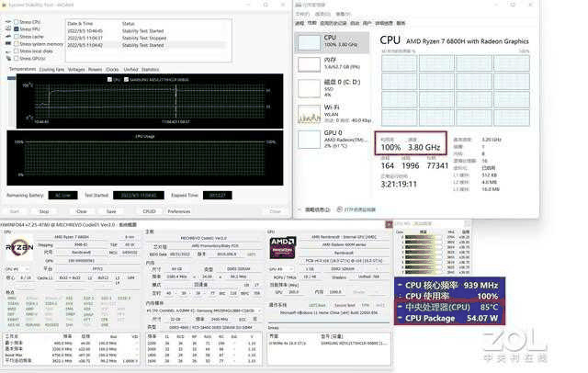Image resolution: width=588 pixels, height=373 pixels.
Task: Select the Wi-Fi graph thumbnail in Task Manager
Action: pos(309,114)
